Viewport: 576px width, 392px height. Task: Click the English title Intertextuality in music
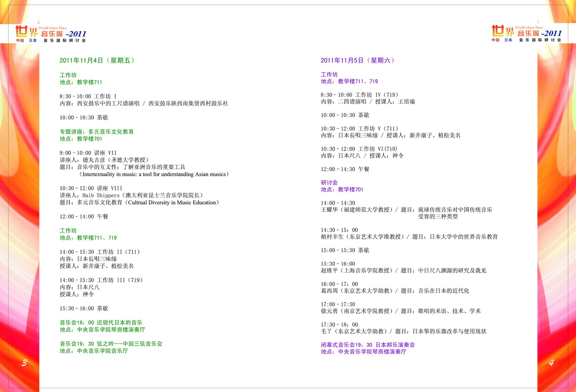point(154,174)
